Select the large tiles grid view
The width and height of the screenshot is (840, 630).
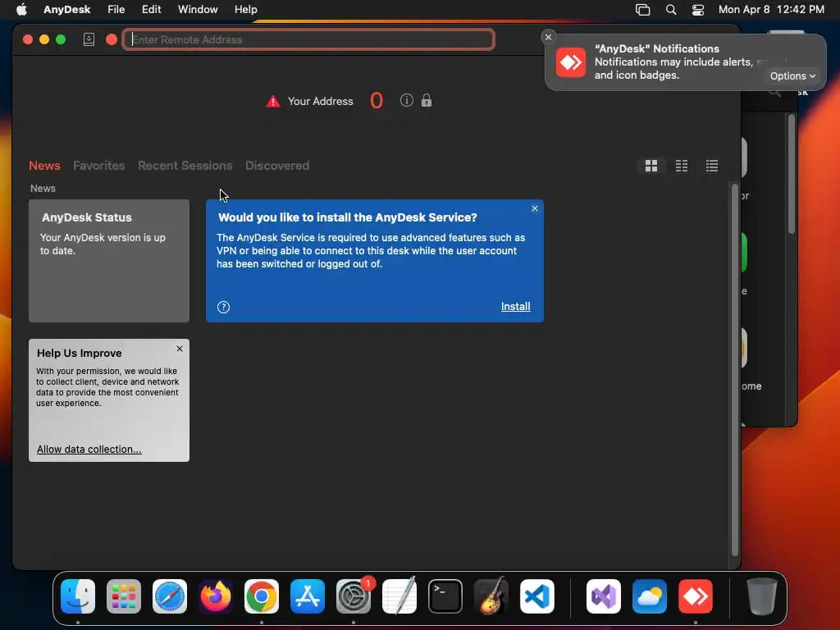pos(651,166)
